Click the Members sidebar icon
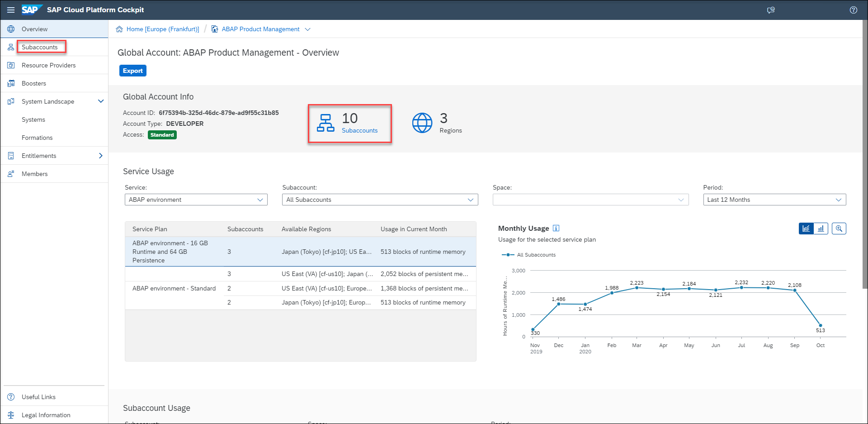The height and width of the screenshot is (424, 868). (x=11, y=174)
